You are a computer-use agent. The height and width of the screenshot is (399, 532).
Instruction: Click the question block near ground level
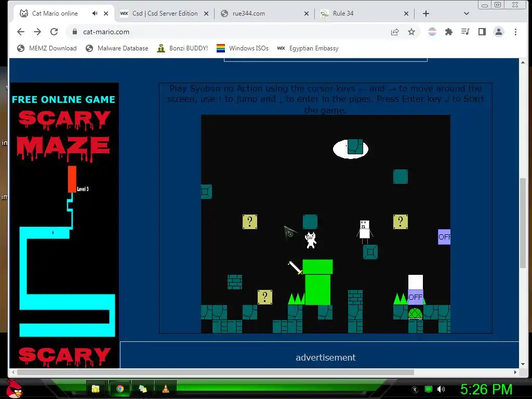click(x=265, y=297)
